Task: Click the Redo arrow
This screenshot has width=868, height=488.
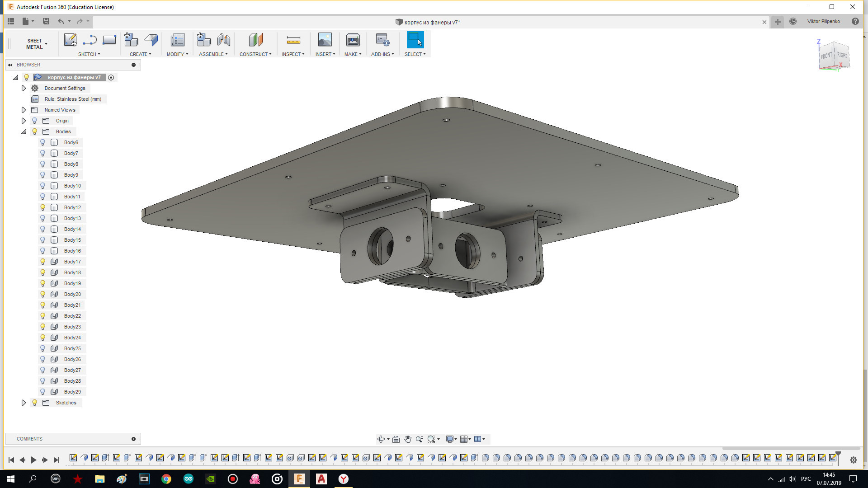Action: [x=80, y=21]
